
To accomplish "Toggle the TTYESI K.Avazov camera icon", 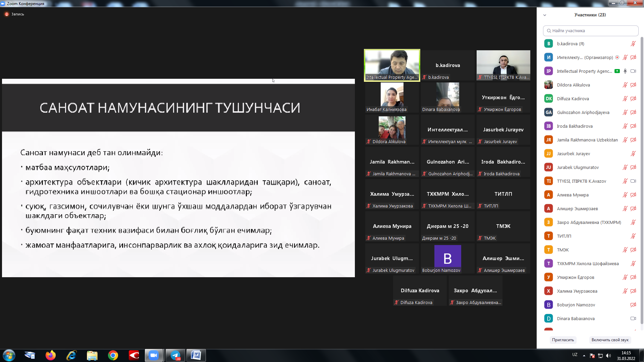I will [633, 181].
